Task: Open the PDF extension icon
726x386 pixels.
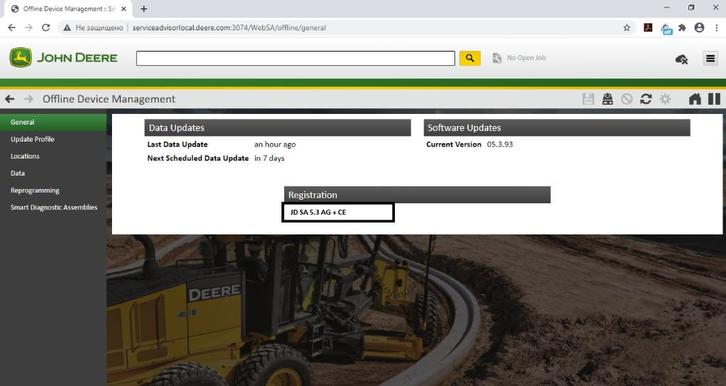Action: [x=648, y=28]
